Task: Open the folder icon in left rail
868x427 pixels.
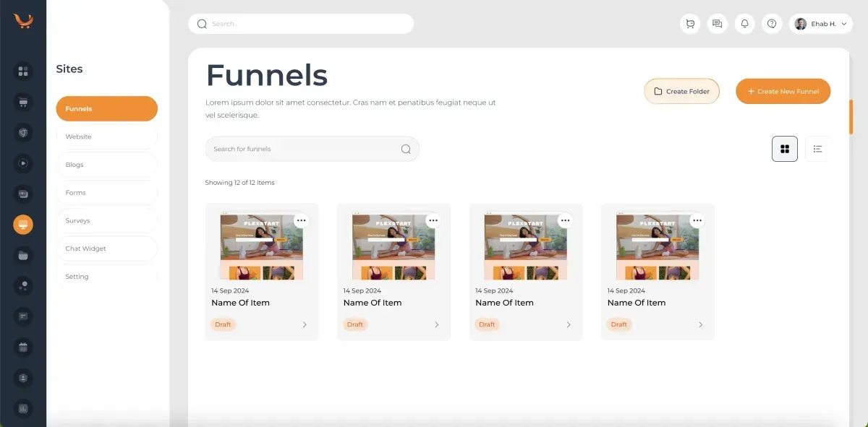Action: [x=23, y=255]
